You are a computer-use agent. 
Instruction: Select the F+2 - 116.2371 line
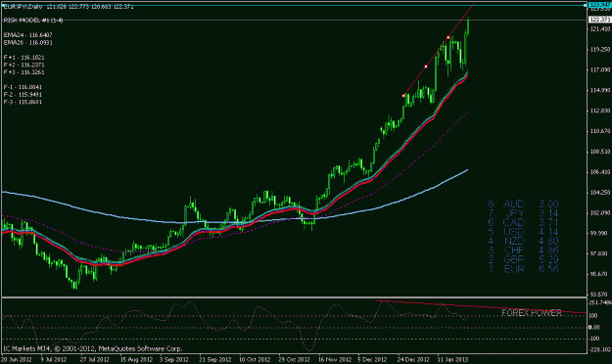(x=24, y=65)
